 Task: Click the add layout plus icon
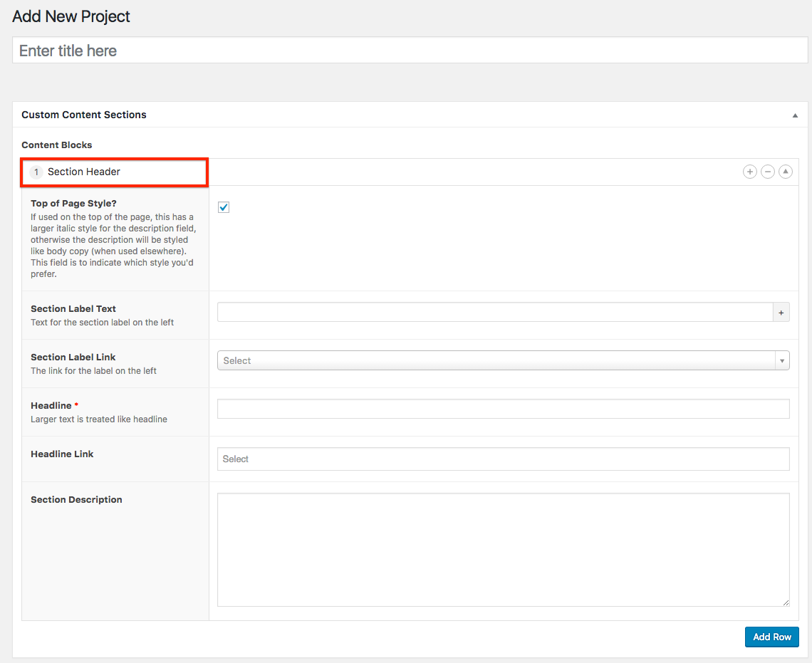[749, 172]
